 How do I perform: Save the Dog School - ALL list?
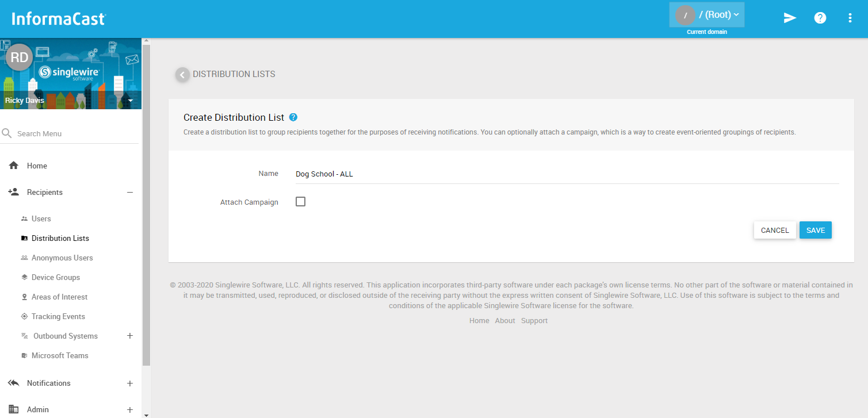[815, 229]
